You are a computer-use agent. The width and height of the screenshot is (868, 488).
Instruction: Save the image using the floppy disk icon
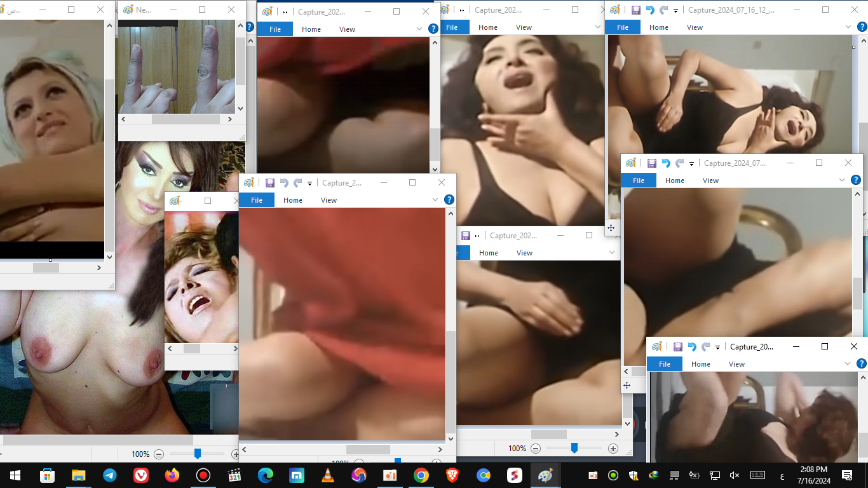(270, 182)
